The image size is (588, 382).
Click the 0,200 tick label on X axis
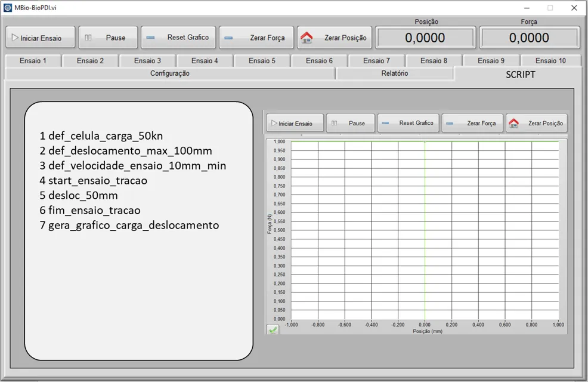pos(451,325)
